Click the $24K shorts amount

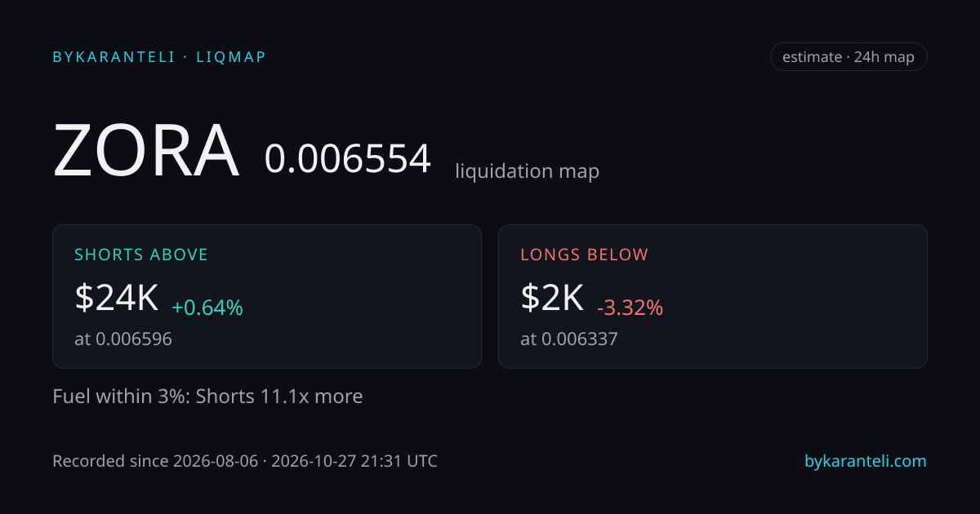point(116,298)
